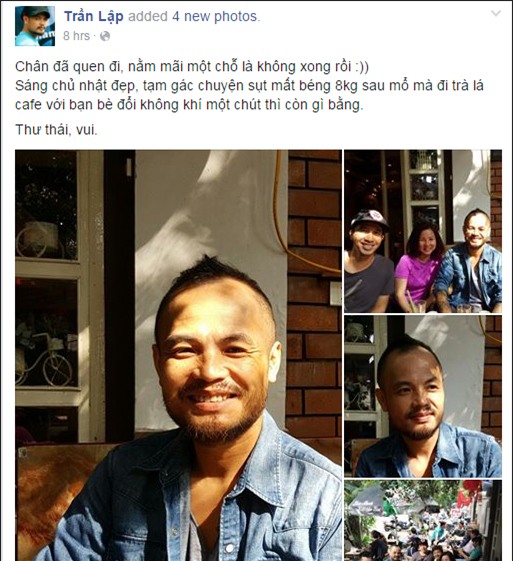Open the Trần Lập profile name link
The width and height of the screenshot is (513, 561).
tap(94, 16)
